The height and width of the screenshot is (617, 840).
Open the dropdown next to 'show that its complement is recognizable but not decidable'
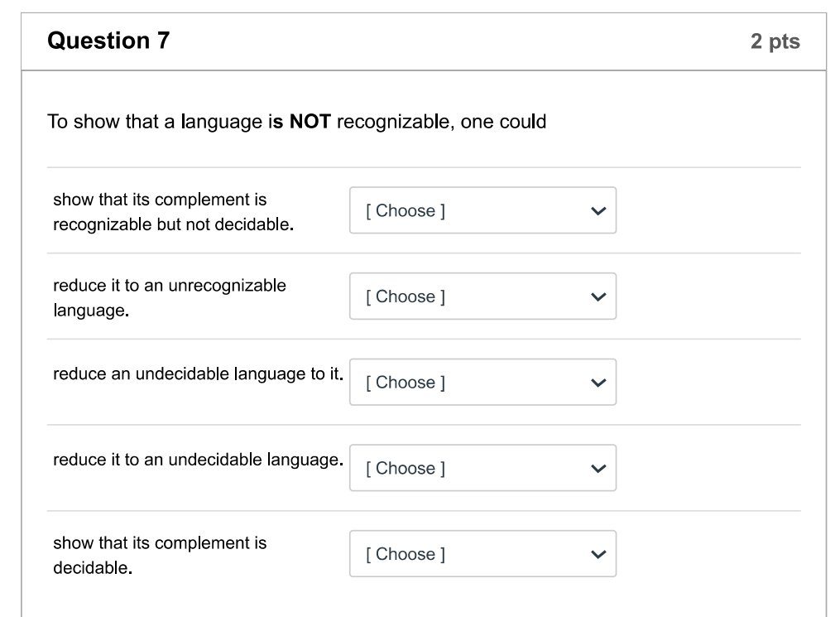tap(482, 210)
